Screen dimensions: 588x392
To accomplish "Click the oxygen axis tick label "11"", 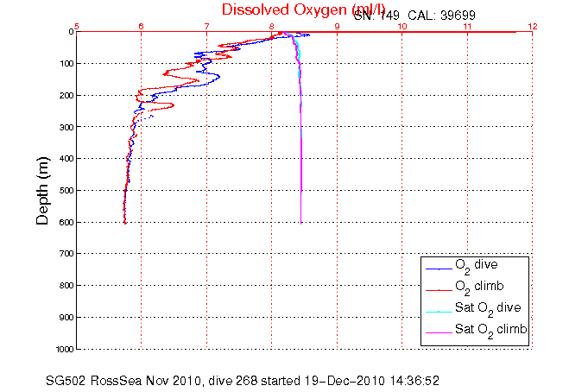I will (467, 26).
